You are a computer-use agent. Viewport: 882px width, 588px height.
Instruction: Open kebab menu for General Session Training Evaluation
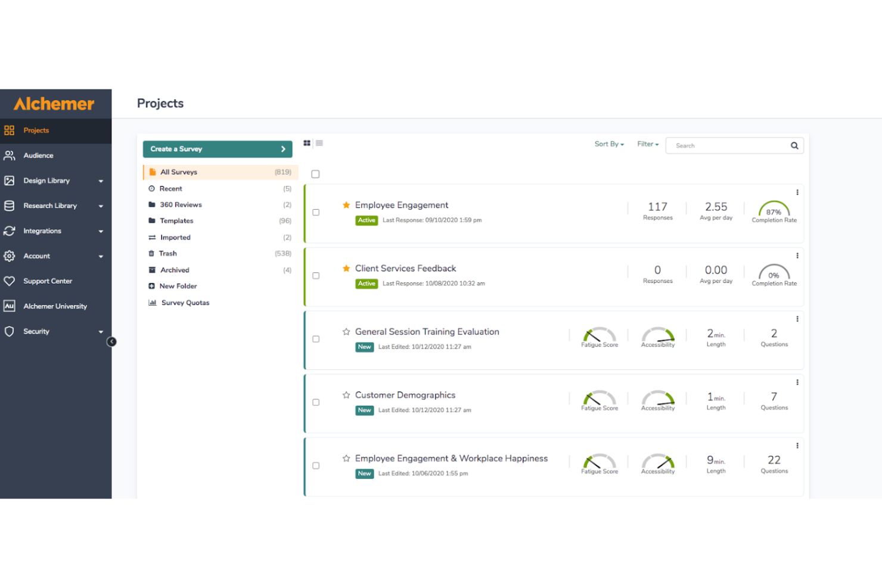click(797, 319)
